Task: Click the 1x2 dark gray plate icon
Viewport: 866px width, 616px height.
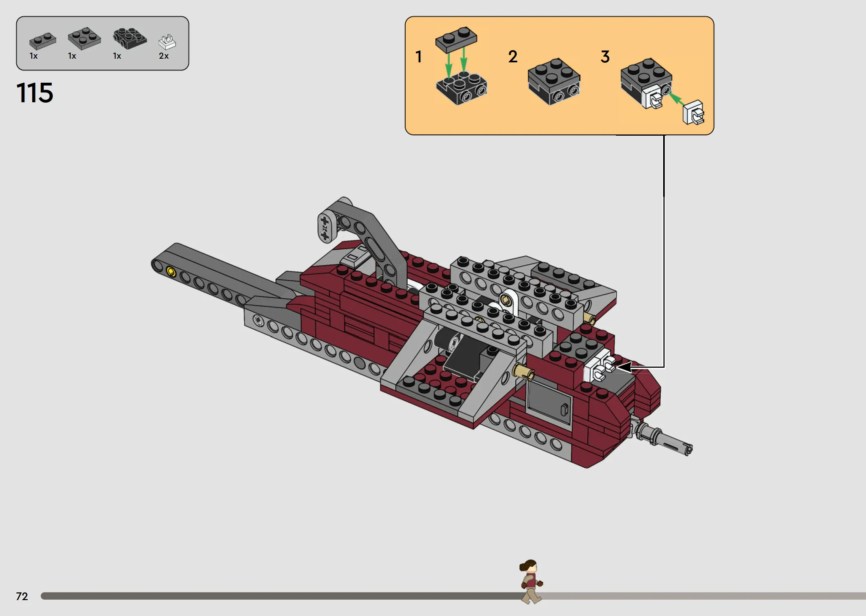Action: 43,41
